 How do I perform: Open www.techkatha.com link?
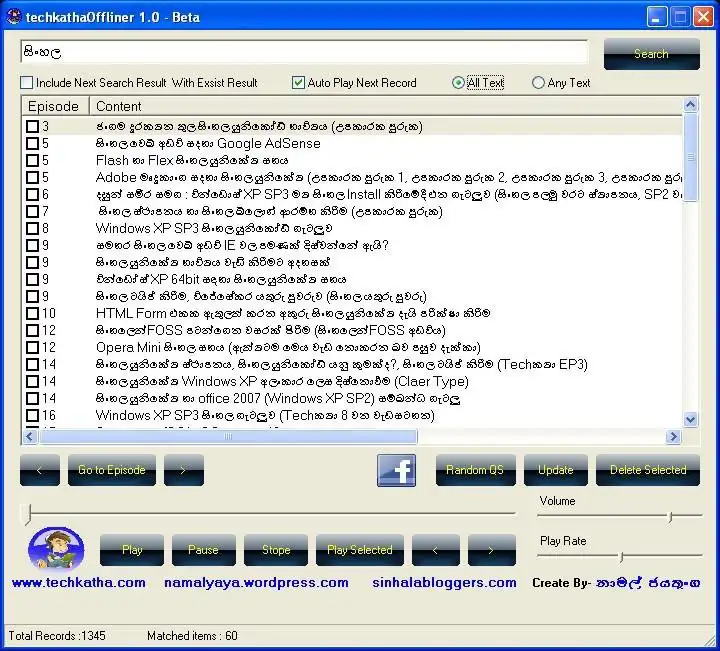tap(79, 583)
